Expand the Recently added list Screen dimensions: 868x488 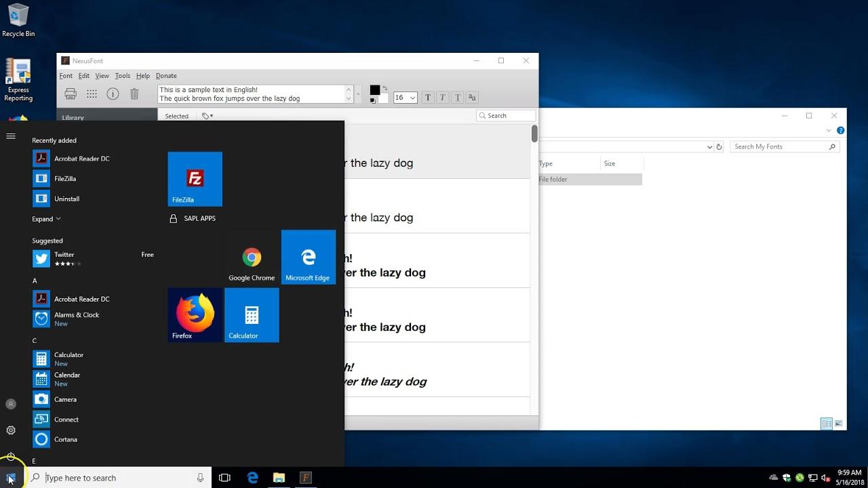point(46,219)
